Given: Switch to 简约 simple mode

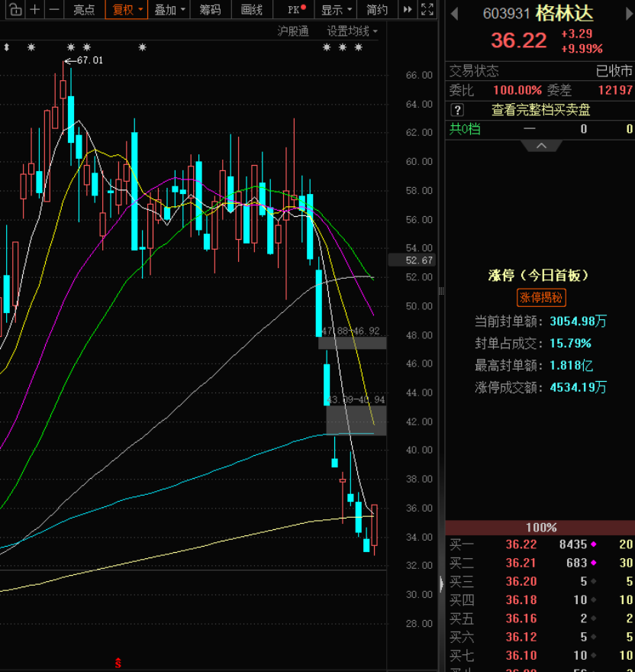Looking at the screenshot, I should [x=376, y=9].
